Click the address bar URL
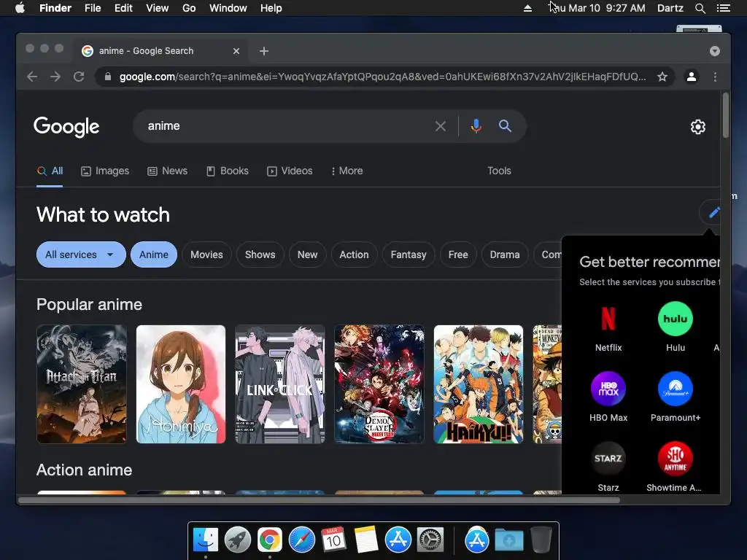This screenshot has height=560, width=747. pos(382,77)
